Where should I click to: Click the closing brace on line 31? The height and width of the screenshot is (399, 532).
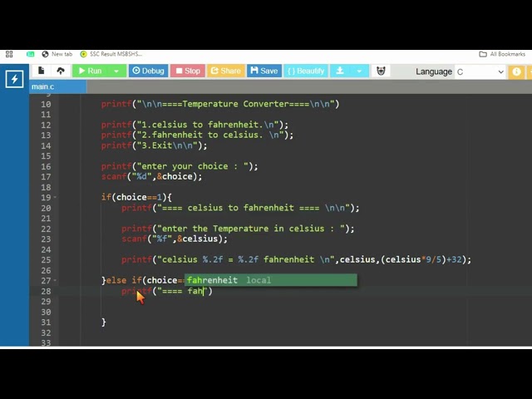pyautogui.click(x=104, y=322)
